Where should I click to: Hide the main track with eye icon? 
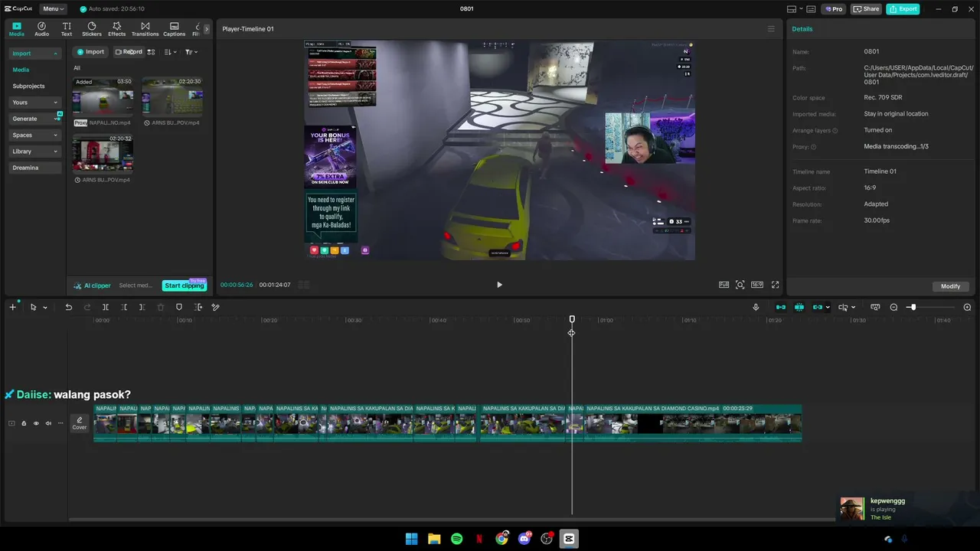pyautogui.click(x=36, y=423)
